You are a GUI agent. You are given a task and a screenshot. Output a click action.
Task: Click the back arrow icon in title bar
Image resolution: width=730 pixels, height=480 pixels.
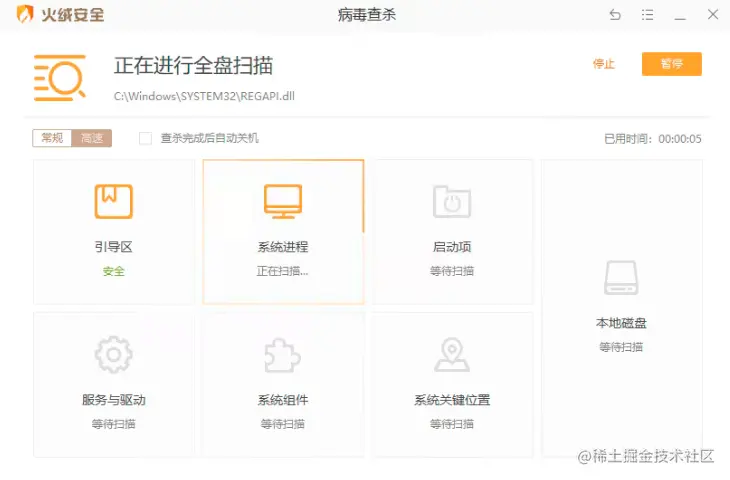[x=615, y=15]
